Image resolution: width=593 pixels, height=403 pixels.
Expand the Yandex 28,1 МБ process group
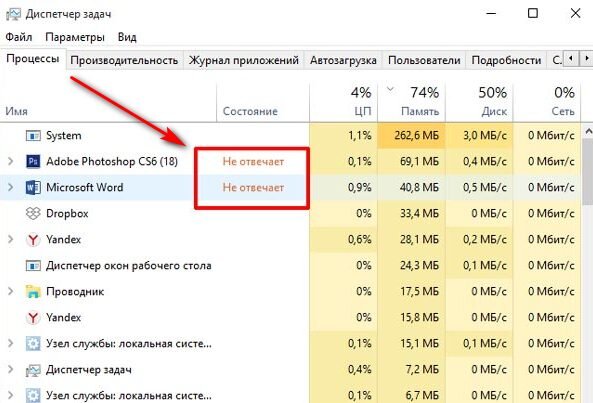coord(11,240)
